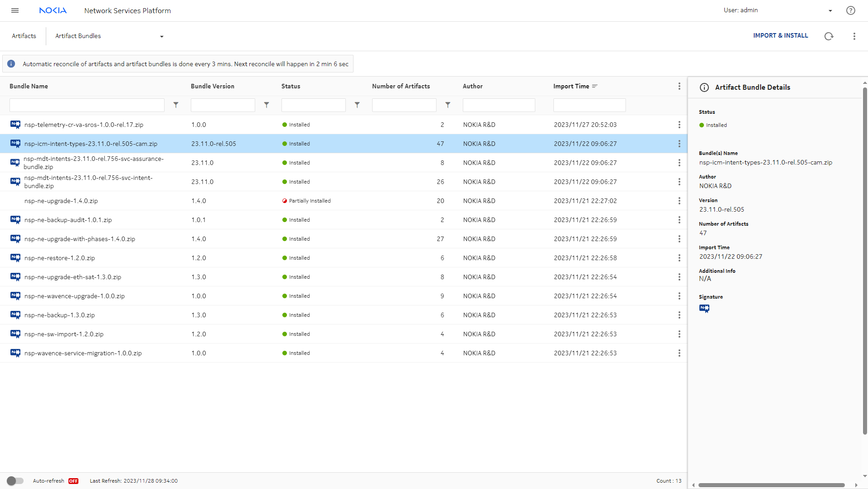The width and height of the screenshot is (868, 489).
Task: Open table column settings kebab in header
Action: pos(679,86)
